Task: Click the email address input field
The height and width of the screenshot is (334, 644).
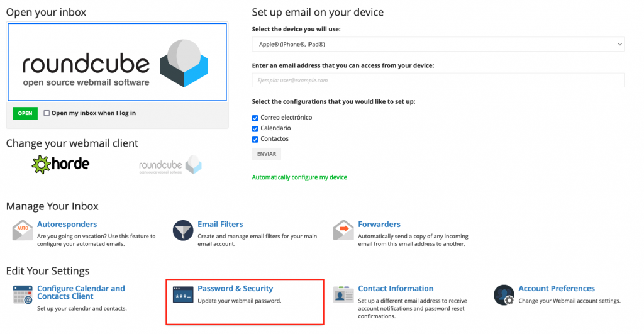Action: (438, 80)
